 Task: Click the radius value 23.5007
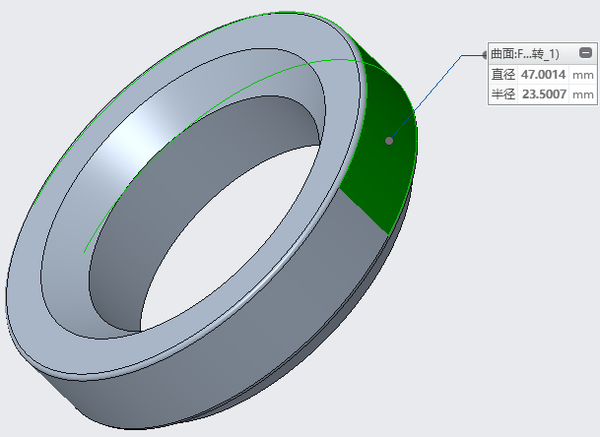click(543, 94)
